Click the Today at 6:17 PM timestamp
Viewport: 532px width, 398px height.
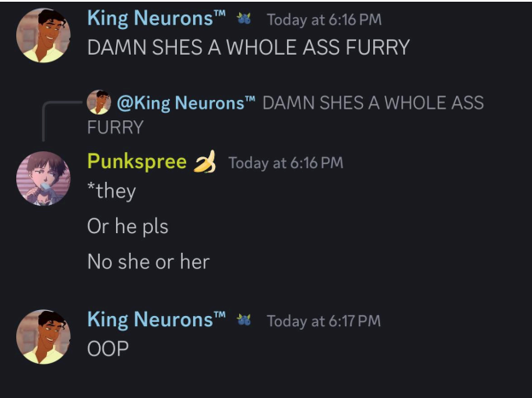[324, 321]
